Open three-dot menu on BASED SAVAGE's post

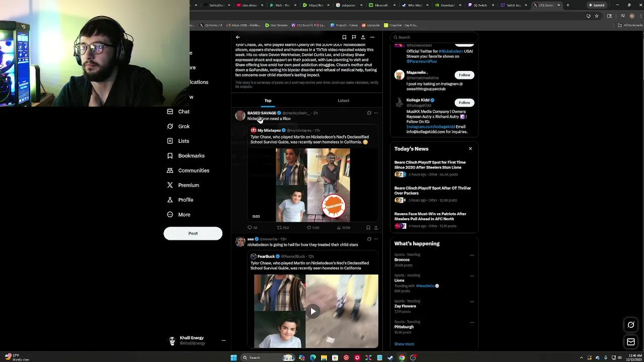coord(376,113)
